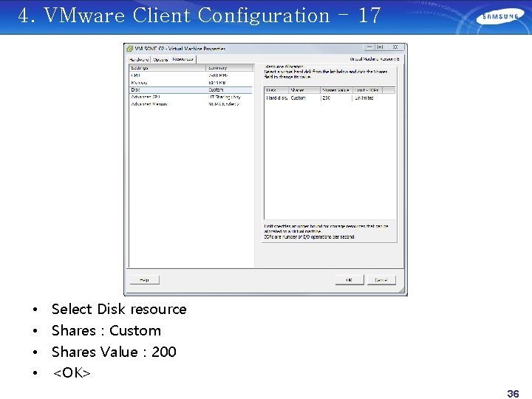Screen dimensions: 532x399
Task: Click the VM properties window title icon
Action: [x=129, y=49]
